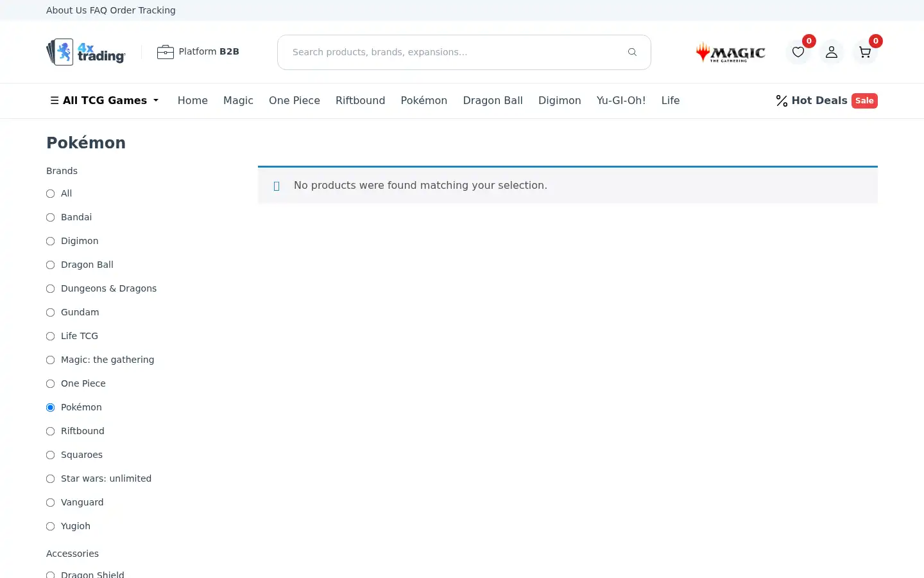Open Digimon in the navigation bar
Viewport: 924px width, 578px height.
560,101
